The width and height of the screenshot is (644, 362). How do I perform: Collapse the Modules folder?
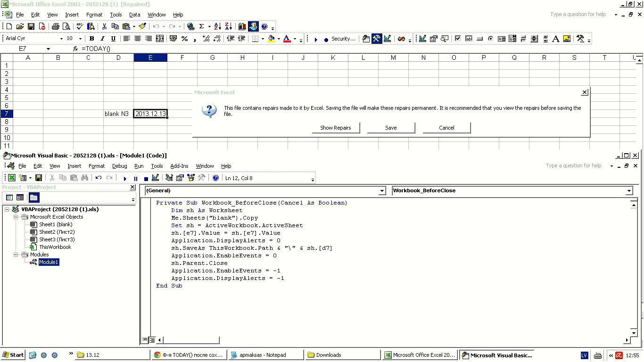pyautogui.click(x=16, y=255)
